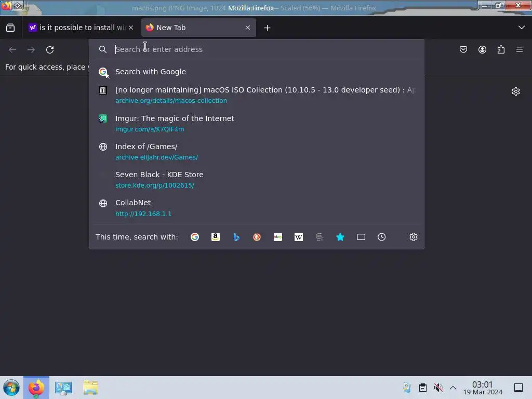Click Firefox icon in the taskbar
The width and height of the screenshot is (532, 399).
click(x=36, y=388)
